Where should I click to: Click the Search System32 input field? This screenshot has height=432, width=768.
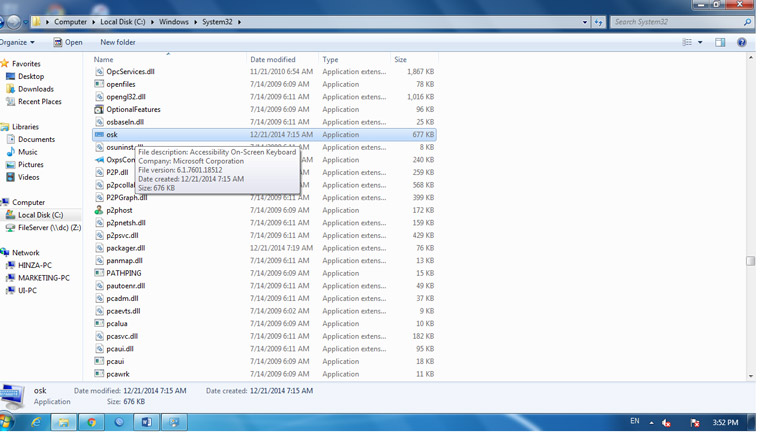(x=676, y=21)
